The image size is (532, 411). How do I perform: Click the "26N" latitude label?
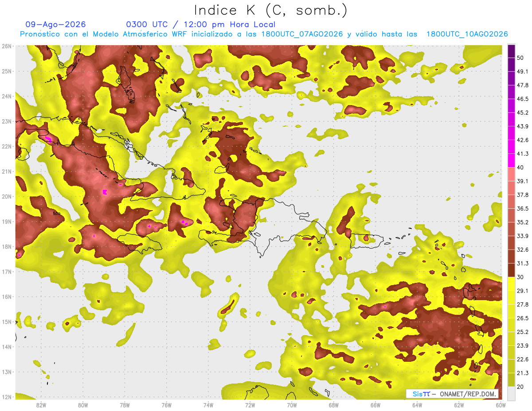tap(7, 46)
